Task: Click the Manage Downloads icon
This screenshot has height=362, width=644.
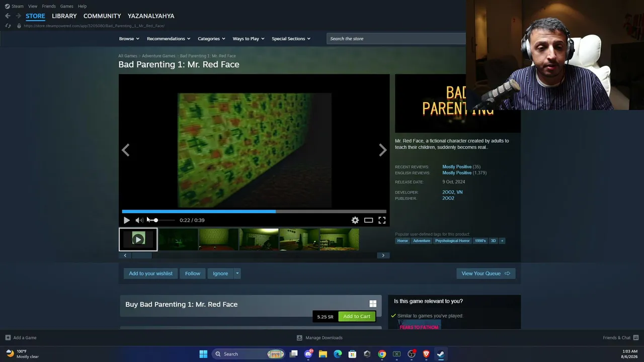Action: pyautogui.click(x=299, y=338)
